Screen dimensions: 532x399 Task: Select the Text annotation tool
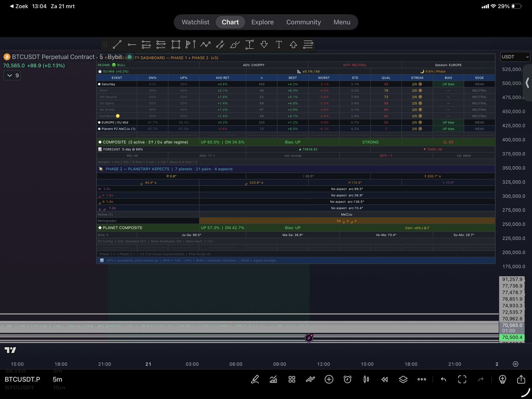tap(278, 44)
